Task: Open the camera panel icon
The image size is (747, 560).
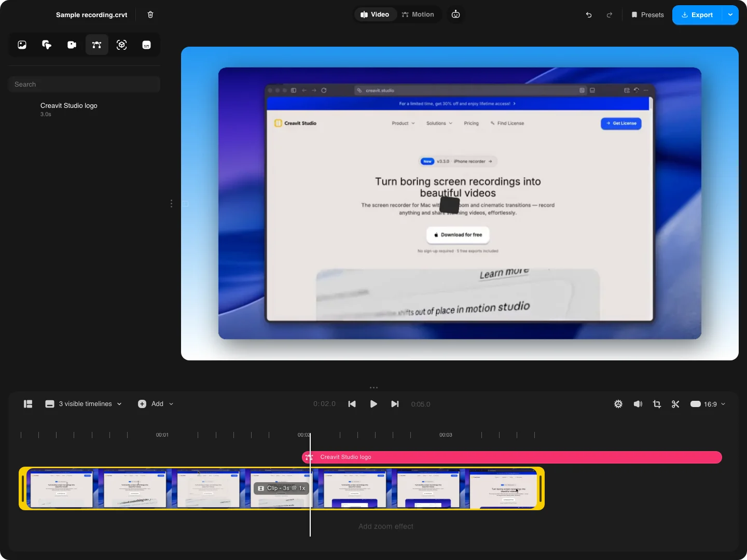Action: click(72, 45)
